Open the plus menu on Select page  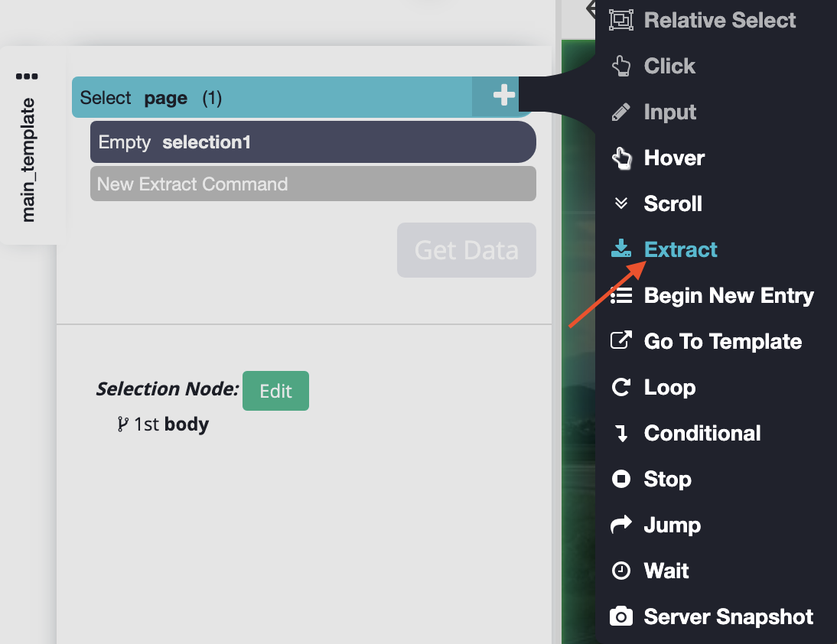coord(503,96)
